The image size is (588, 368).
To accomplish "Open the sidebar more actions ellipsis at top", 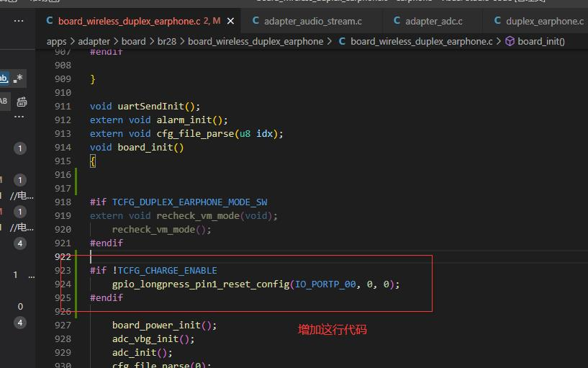I will point(19,21).
